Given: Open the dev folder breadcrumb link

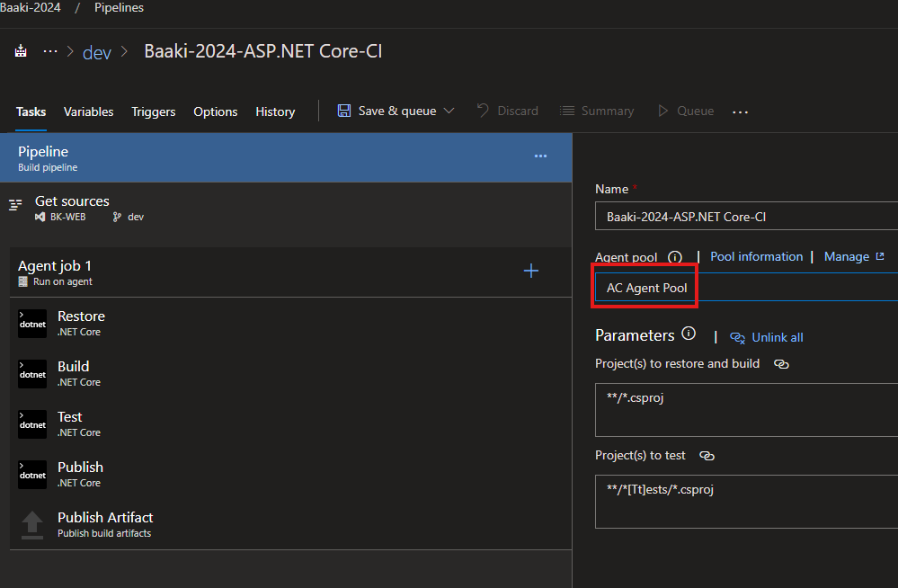Looking at the screenshot, I should tap(97, 52).
